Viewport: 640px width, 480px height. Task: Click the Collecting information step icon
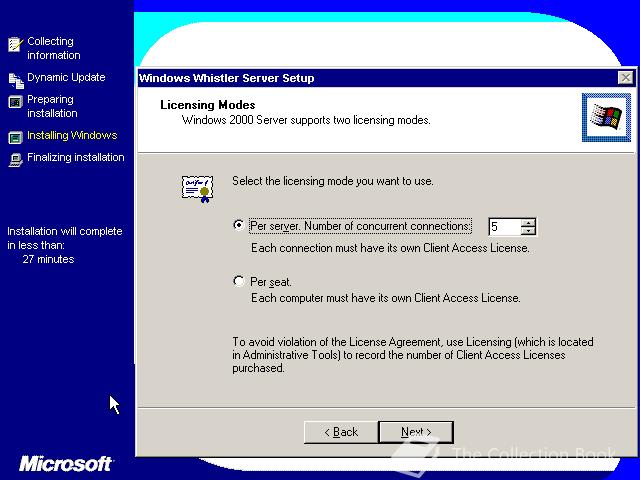[16, 44]
